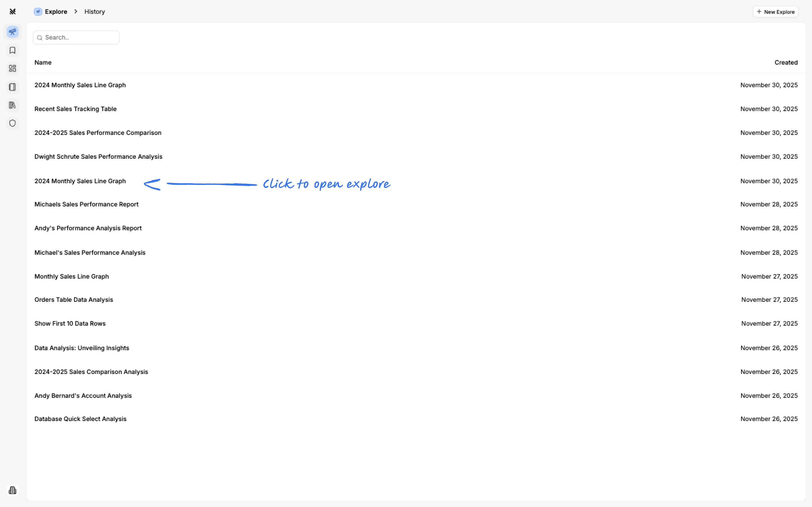Sort by the Created column header

[786, 62]
